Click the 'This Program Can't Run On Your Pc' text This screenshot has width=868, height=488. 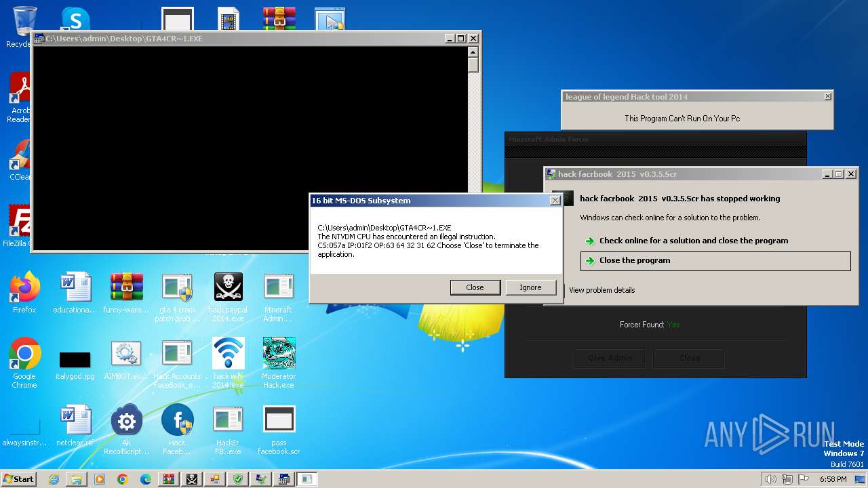[x=682, y=119]
